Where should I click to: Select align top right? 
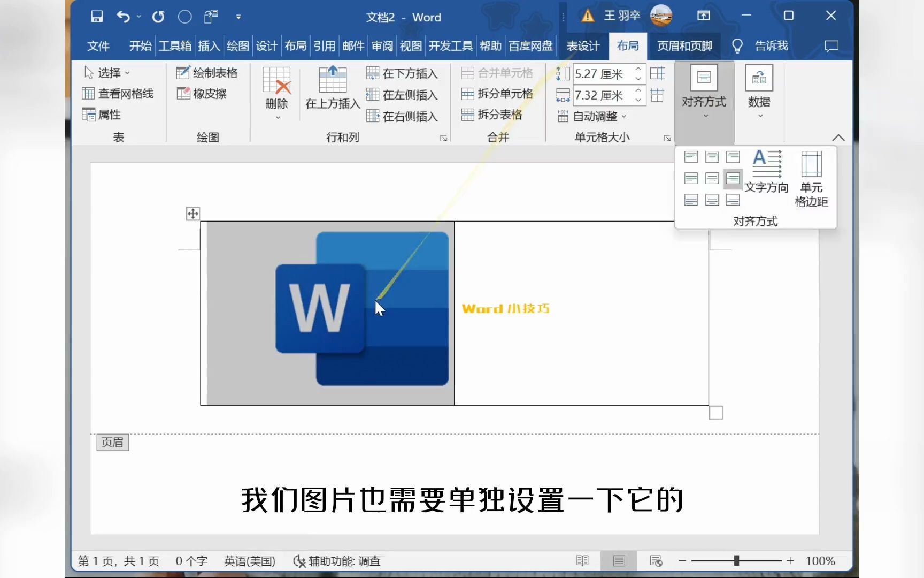click(x=733, y=157)
